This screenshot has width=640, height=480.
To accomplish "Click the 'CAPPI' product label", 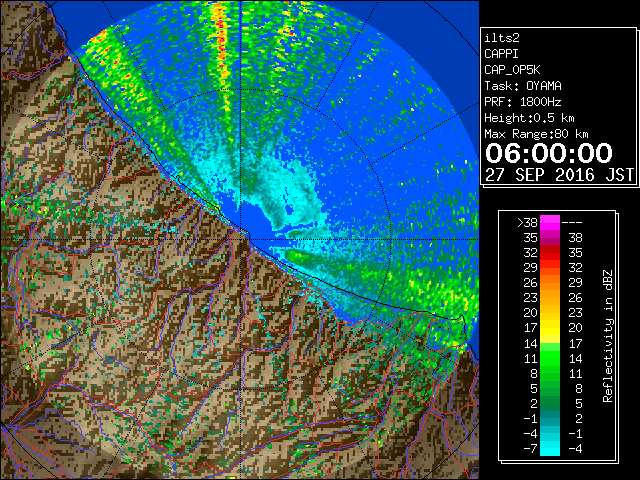I will point(501,54).
